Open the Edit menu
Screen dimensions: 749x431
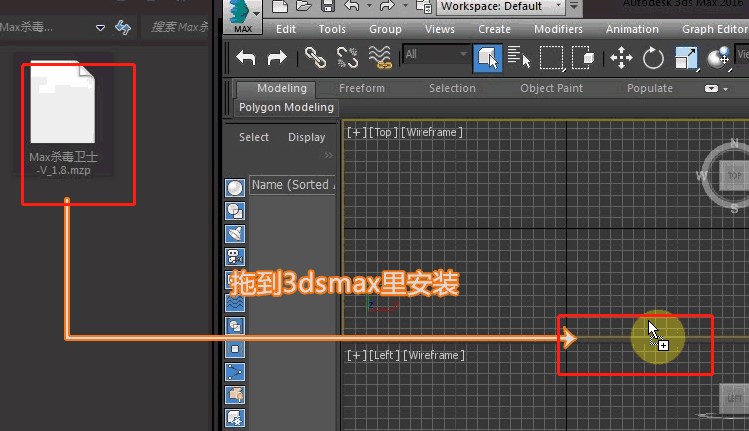coord(286,29)
